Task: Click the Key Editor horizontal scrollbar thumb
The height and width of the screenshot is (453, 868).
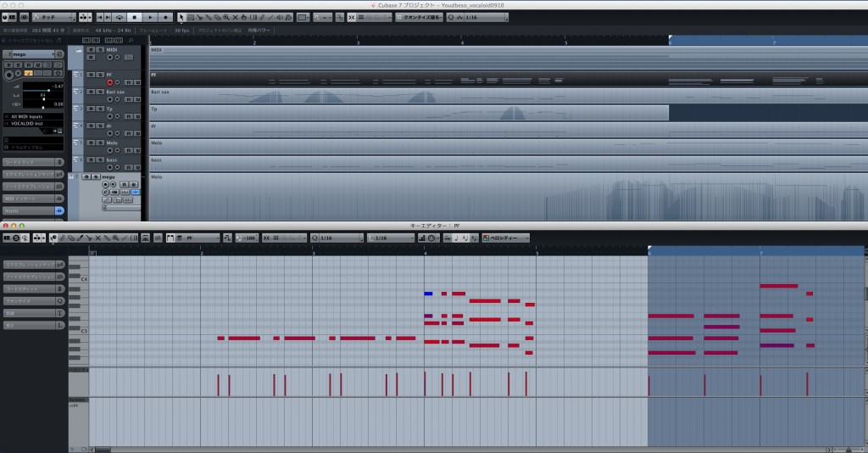Action: point(103,450)
